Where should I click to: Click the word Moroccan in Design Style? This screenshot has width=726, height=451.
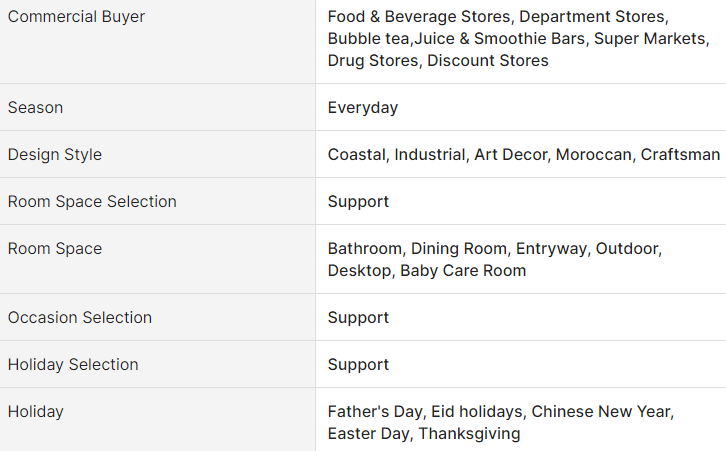pos(593,154)
